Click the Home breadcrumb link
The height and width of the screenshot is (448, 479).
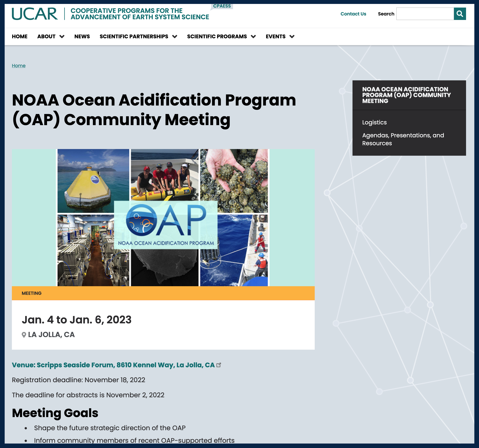[19, 66]
